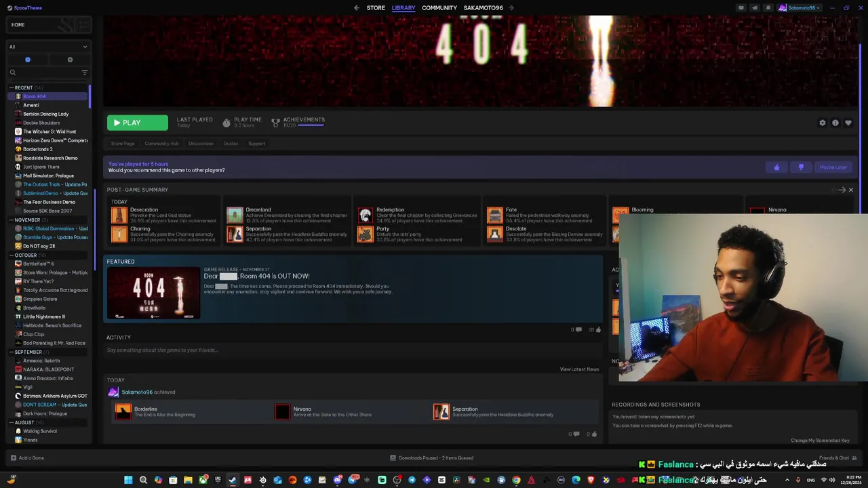Open the Guides link
The height and width of the screenshot is (488, 868).
[231, 144]
